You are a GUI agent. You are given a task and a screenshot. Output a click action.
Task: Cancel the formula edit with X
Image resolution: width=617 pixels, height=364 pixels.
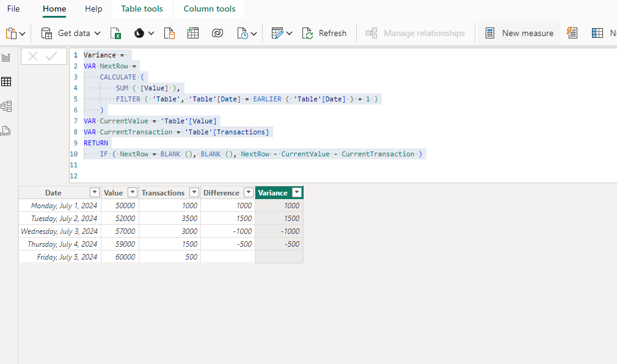click(x=33, y=57)
